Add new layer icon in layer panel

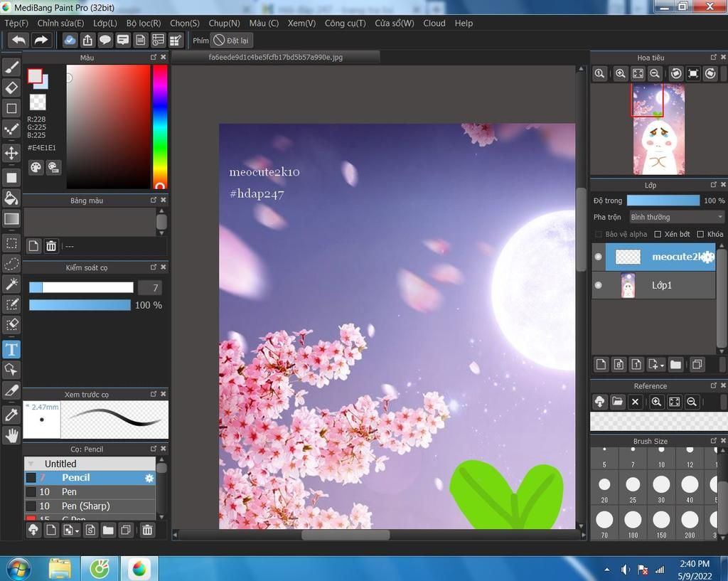coord(601,365)
